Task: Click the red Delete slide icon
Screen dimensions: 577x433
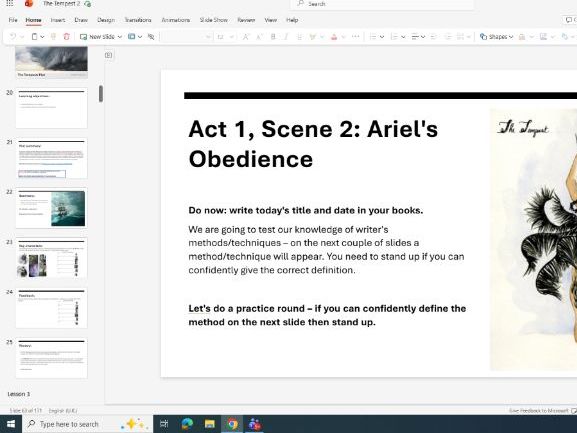Action: point(67,37)
